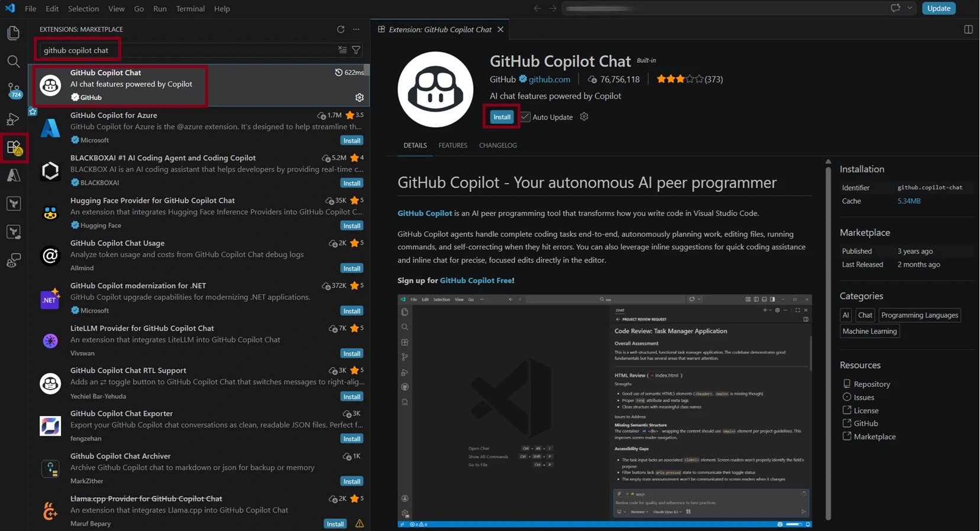Select Github Copilot Chat Archiver list entry
Image resolution: width=980 pixels, height=531 pixels.
pos(199,469)
